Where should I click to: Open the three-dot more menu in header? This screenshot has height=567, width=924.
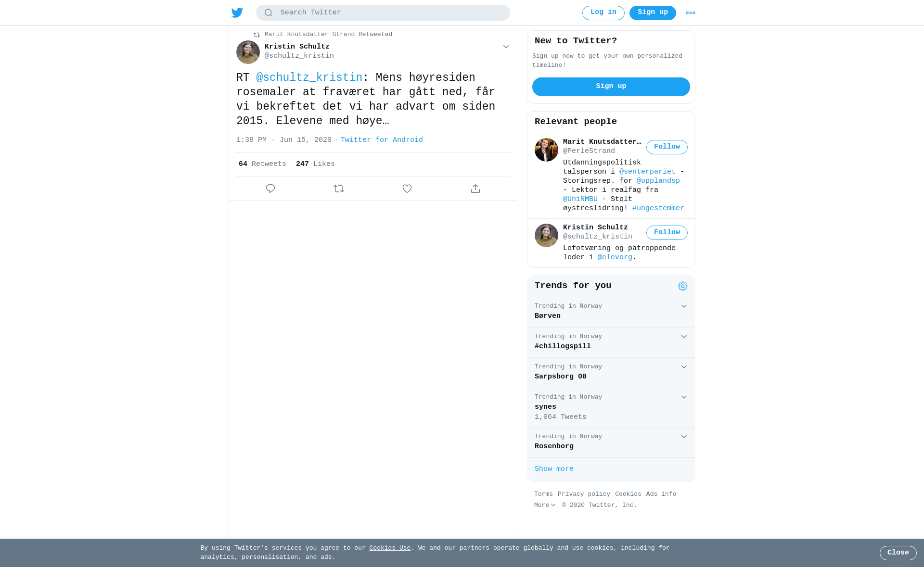(x=691, y=13)
